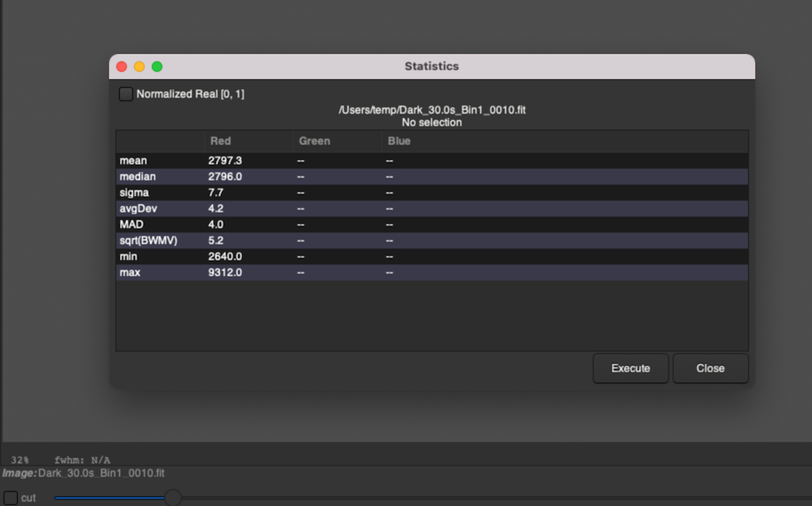
Task: Select the Green column header
Action: [314, 141]
